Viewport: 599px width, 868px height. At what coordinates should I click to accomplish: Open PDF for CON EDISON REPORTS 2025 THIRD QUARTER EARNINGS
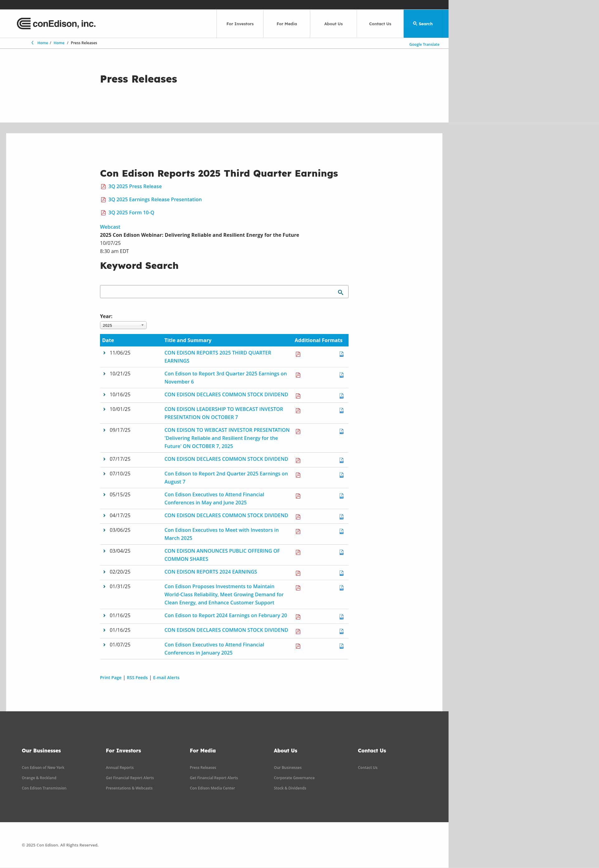pyautogui.click(x=298, y=354)
